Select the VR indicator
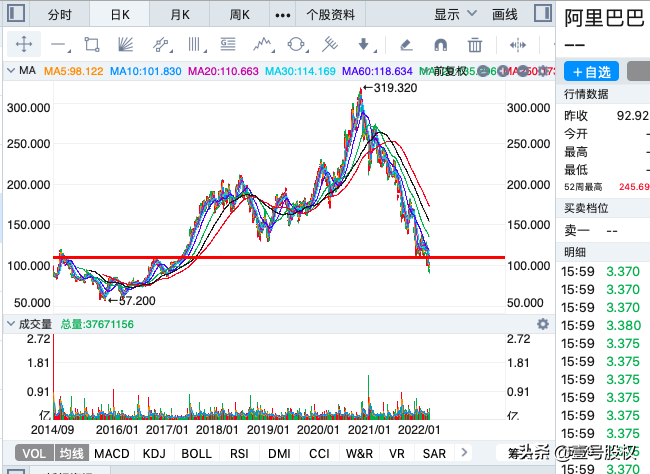Viewport: 650px width, 474px height. pos(397,453)
